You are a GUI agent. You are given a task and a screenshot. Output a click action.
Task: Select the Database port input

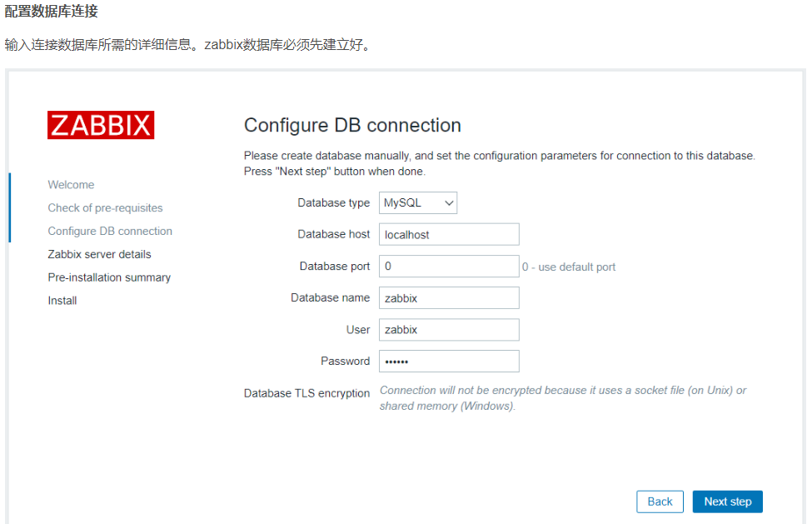pos(449,266)
